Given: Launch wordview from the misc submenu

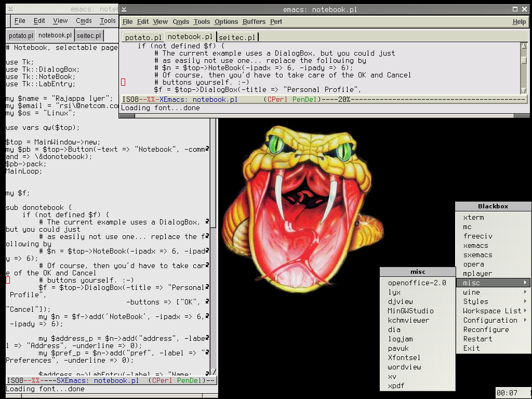Looking at the screenshot, I should click(418, 367).
